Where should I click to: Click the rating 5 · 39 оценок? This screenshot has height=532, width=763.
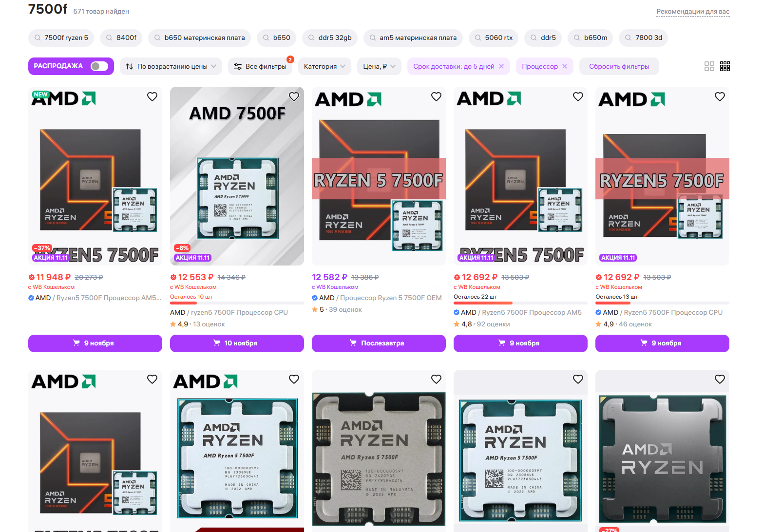337,309
